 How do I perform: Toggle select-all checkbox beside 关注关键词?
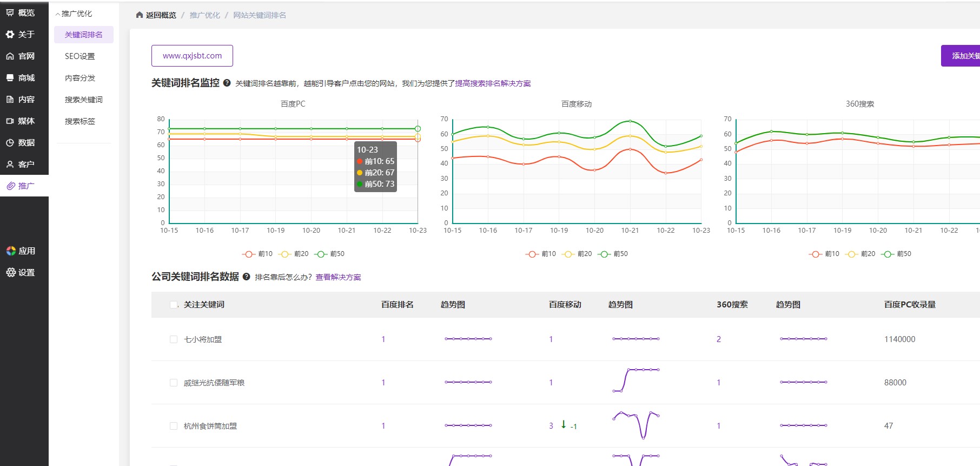tap(174, 305)
